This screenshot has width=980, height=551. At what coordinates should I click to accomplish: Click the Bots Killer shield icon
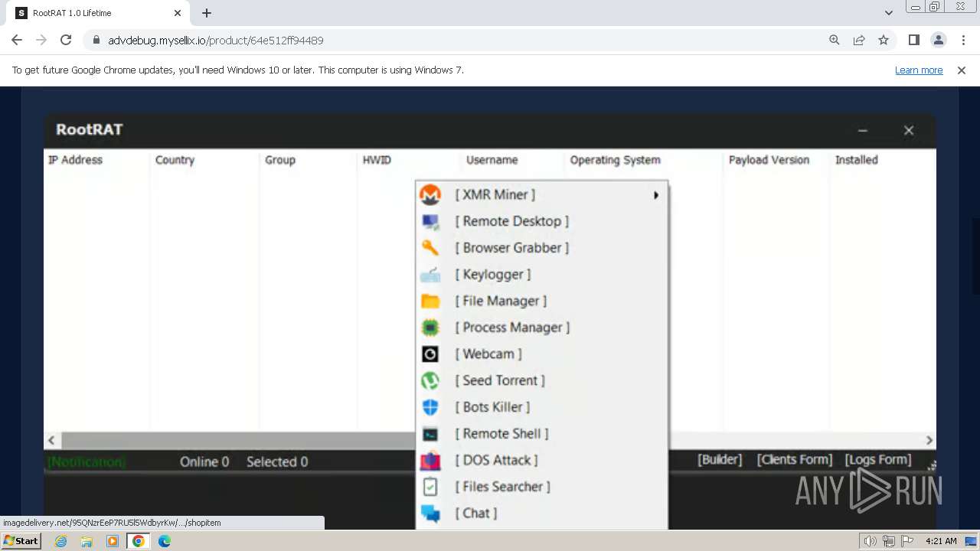[430, 407]
